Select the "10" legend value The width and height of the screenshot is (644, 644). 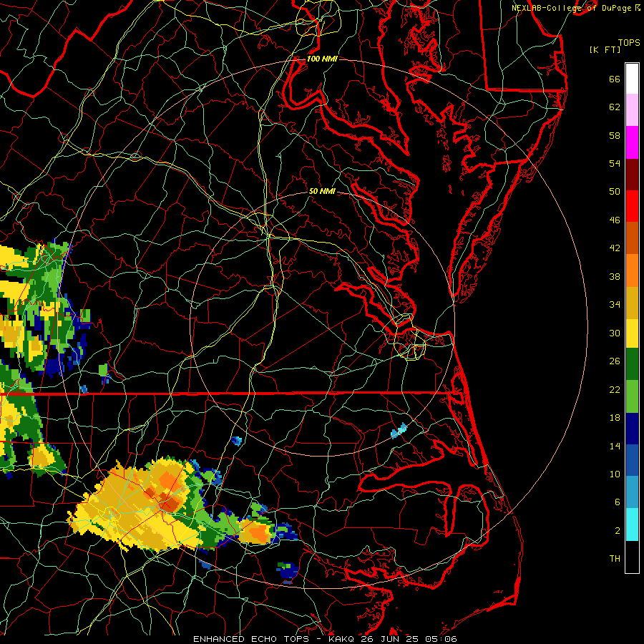pyautogui.click(x=615, y=474)
